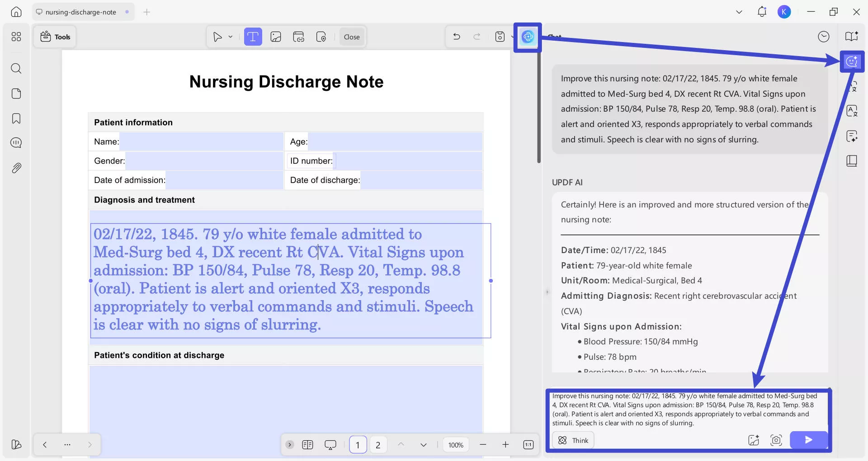The width and height of the screenshot is (868, 461).
Task: Toggle two-page reading view icon
Action: tap(307, 445)
